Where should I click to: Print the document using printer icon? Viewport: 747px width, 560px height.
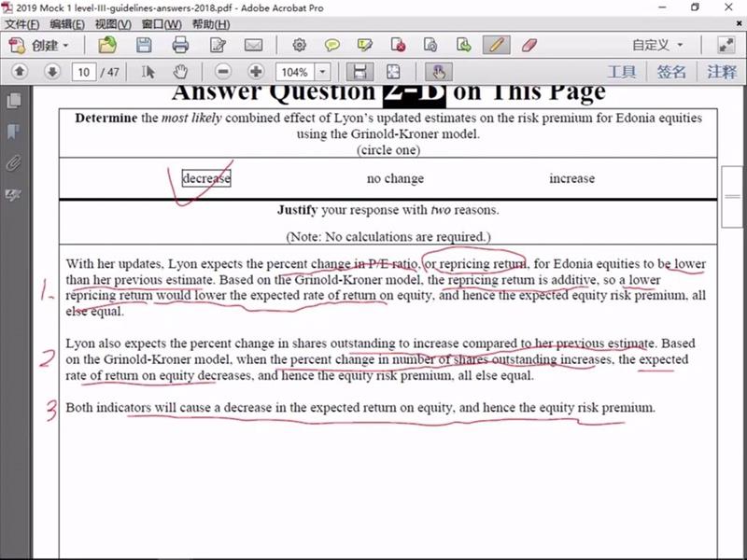pyautogui.click(x=180, y=45)
